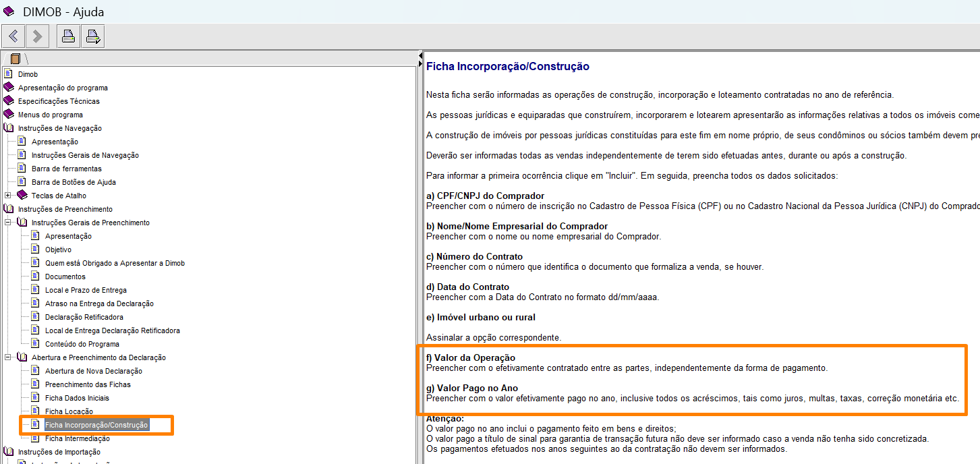Screen dimensions: 980x464
Task: Click the purple book icon for Apresentação do programa
Action: 8,88
